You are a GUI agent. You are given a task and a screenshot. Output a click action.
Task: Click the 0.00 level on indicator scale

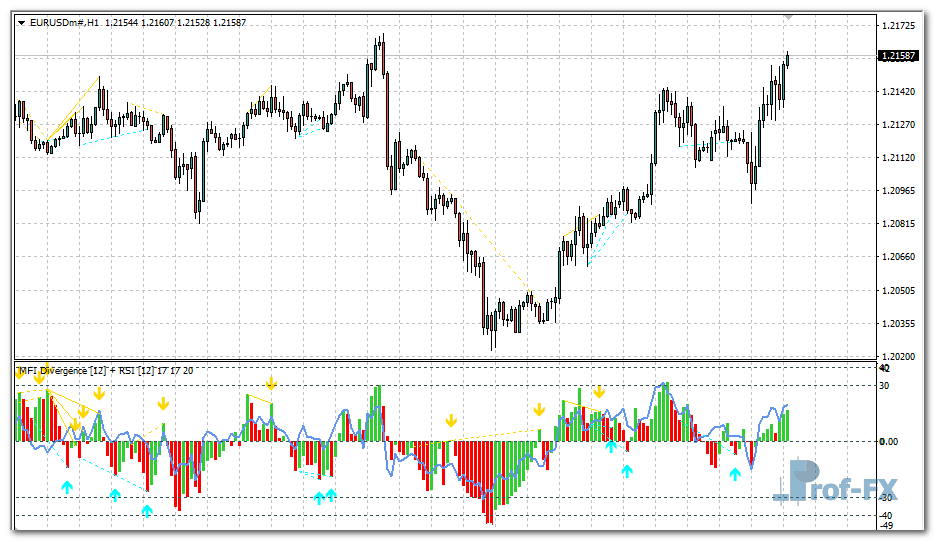click(888, 441)
